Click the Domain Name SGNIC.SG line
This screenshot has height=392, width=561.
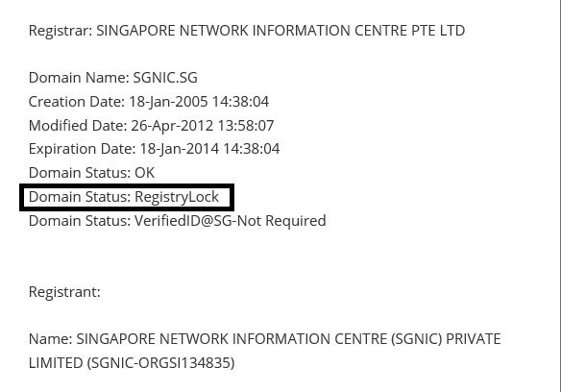[113, 78]
